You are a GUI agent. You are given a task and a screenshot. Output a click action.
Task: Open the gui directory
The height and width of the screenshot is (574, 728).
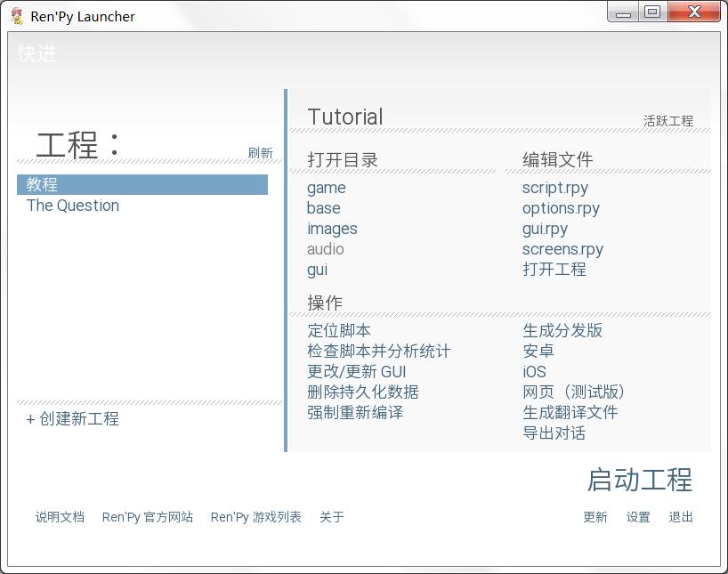point(317,270)
